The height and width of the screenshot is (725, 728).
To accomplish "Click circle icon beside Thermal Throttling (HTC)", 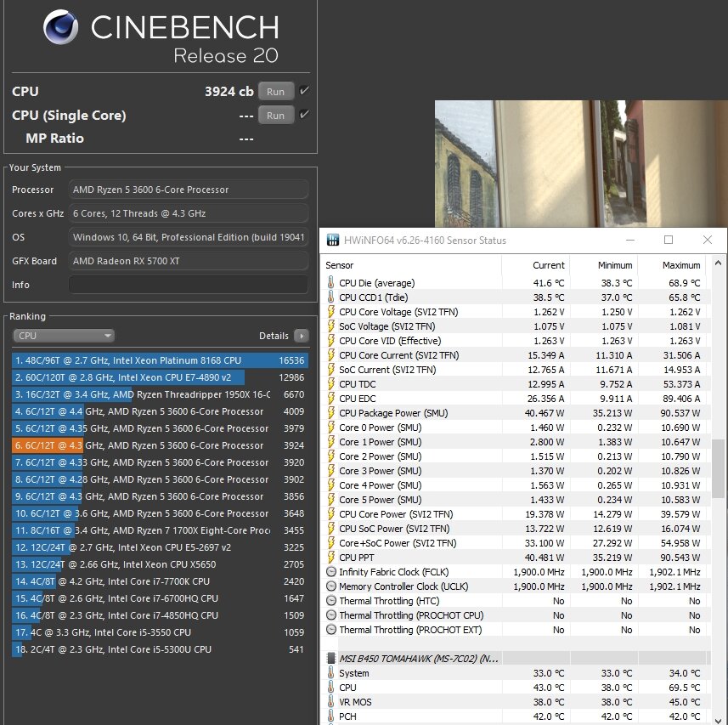I will [x=331, y=601].
